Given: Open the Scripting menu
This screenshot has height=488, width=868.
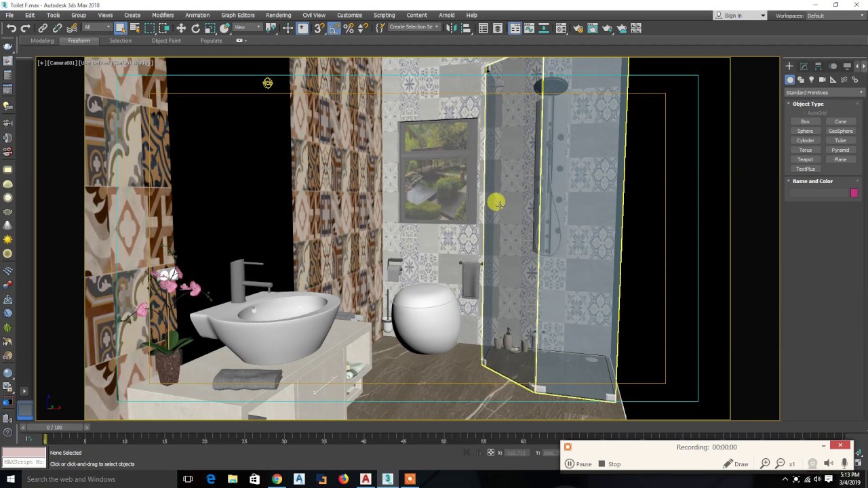Looking at the screenshot, I should pyautogui.click(x=384, y=15).
